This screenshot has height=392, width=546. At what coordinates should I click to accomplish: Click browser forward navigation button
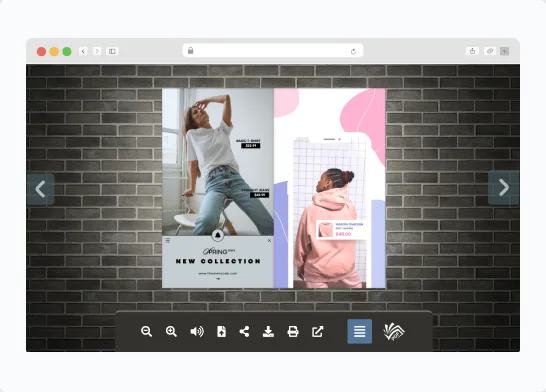[x=97, y=51]
